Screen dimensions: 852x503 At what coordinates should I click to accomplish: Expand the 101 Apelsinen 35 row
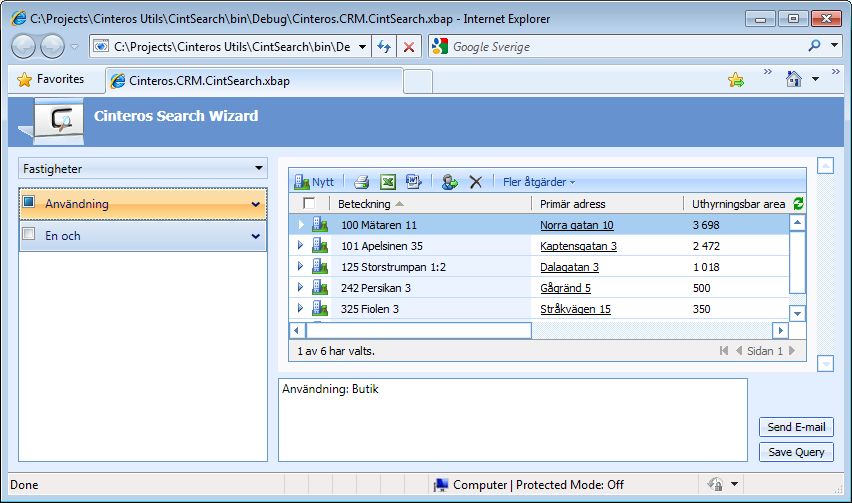[300, 246]
